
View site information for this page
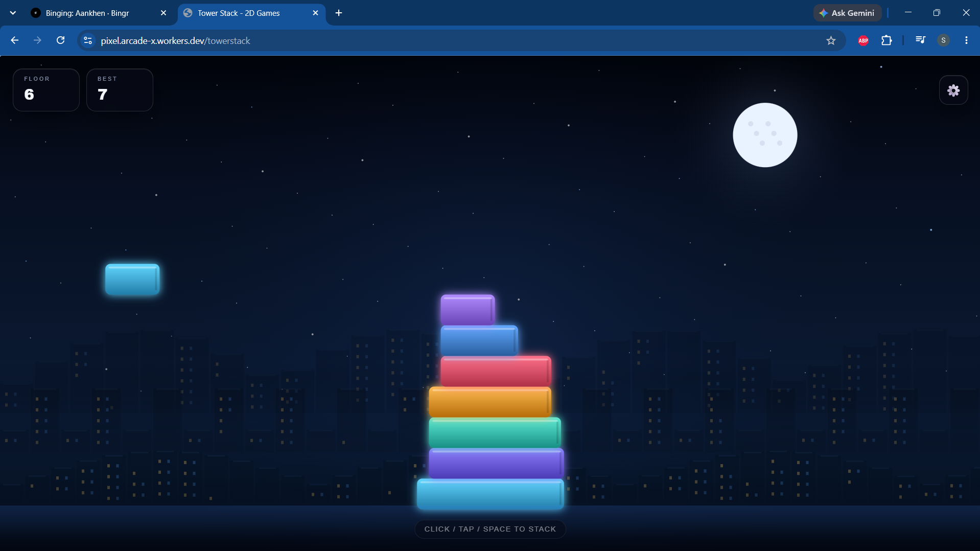[88, 40]
